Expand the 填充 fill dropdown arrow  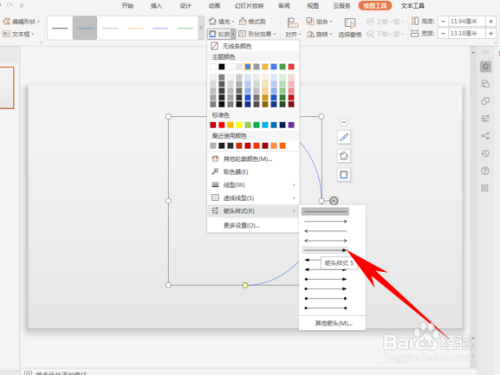click(233, 22)
